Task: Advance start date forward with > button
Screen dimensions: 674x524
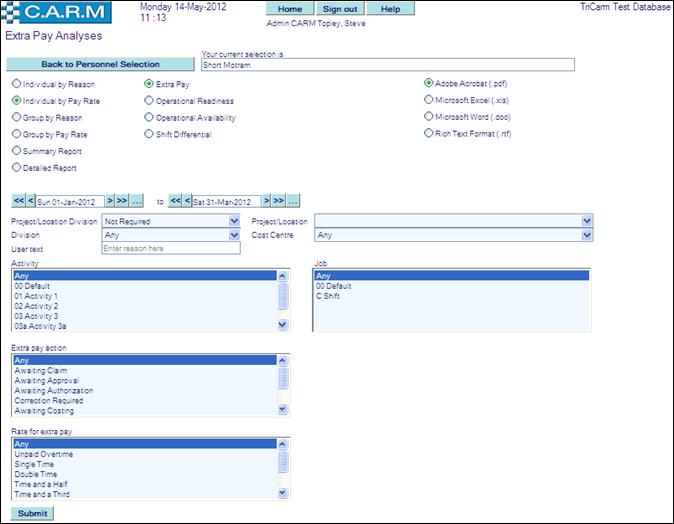Action: pos(110,201)
